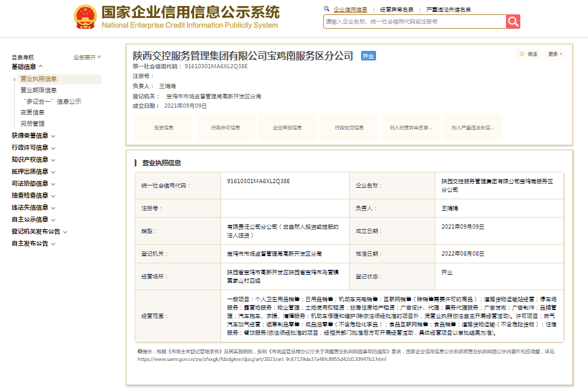
Task: Click the small magnifier beside 企业信用信息
Action: point(326,10)
